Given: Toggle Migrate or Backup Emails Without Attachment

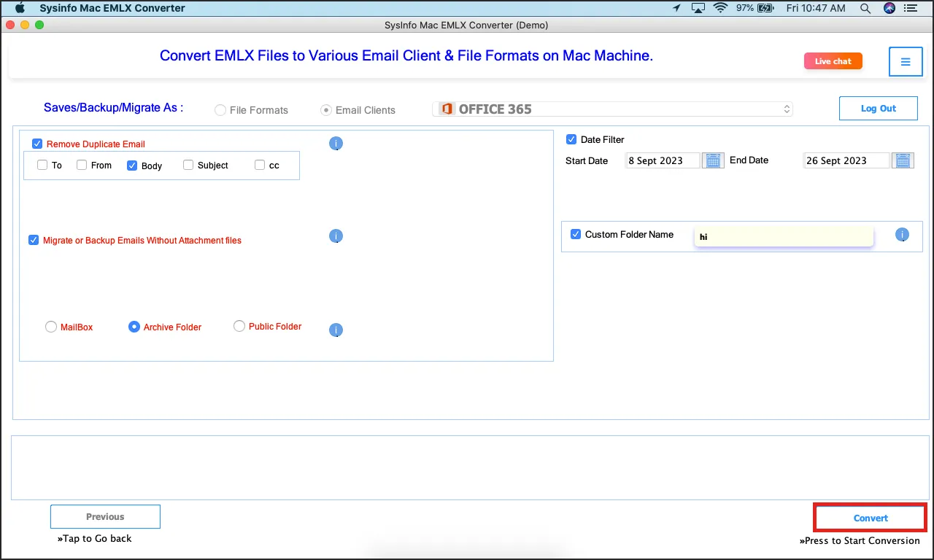Looking at the screenshot, I should [34, 240].
